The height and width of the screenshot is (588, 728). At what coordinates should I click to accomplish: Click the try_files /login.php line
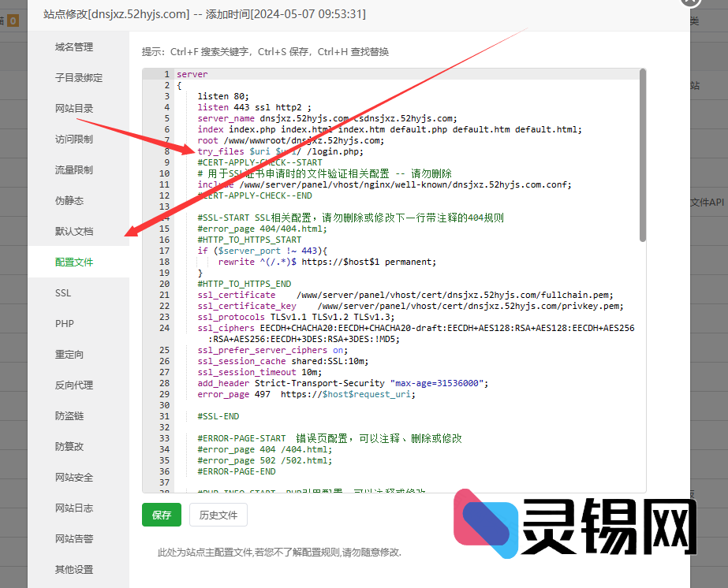point(281,151)
